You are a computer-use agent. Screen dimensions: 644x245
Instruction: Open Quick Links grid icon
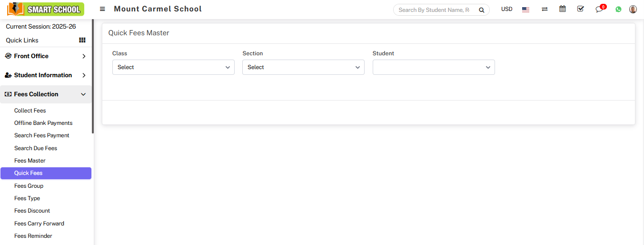(x=82, y=41)
